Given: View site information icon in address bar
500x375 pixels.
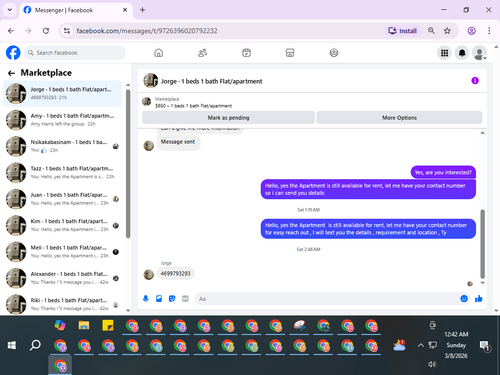Looking at the screenshot, I should coord(67,31).
